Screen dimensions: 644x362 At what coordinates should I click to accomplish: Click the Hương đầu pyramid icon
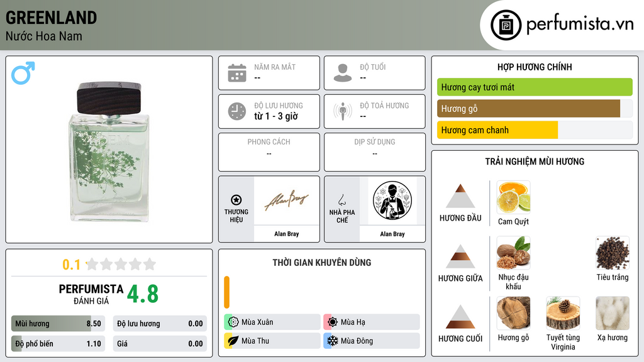[x=460, y=196]
